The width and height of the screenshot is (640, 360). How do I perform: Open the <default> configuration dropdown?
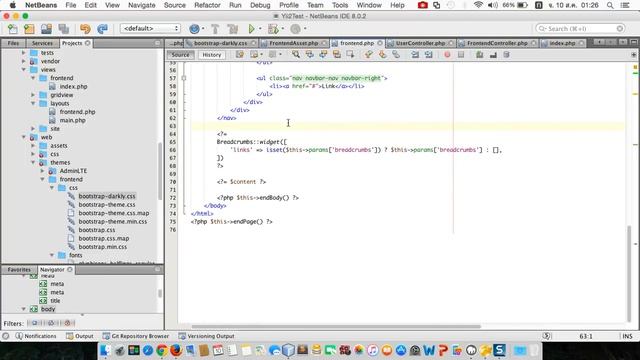(x=150, y=29)
